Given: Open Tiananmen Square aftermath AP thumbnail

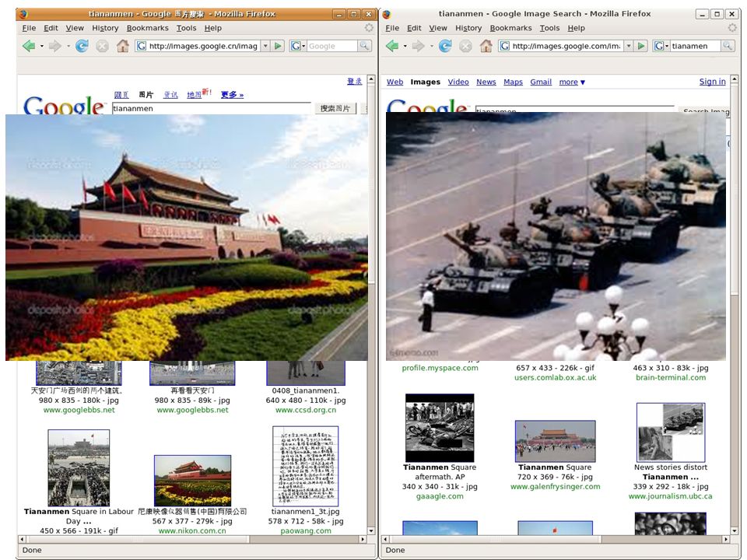Looking at the screenshot, I should pos(440,428).
